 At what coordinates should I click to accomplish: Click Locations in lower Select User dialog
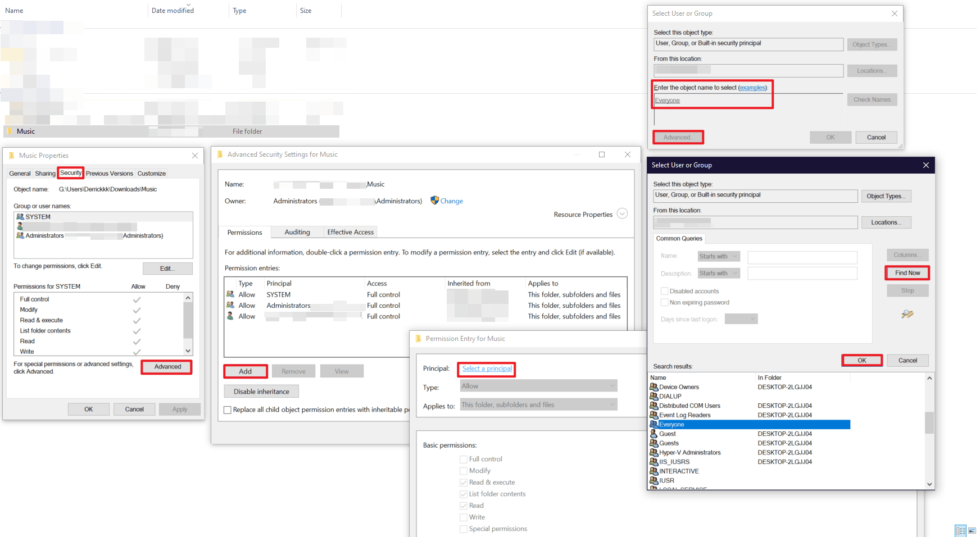coord(886,222)
